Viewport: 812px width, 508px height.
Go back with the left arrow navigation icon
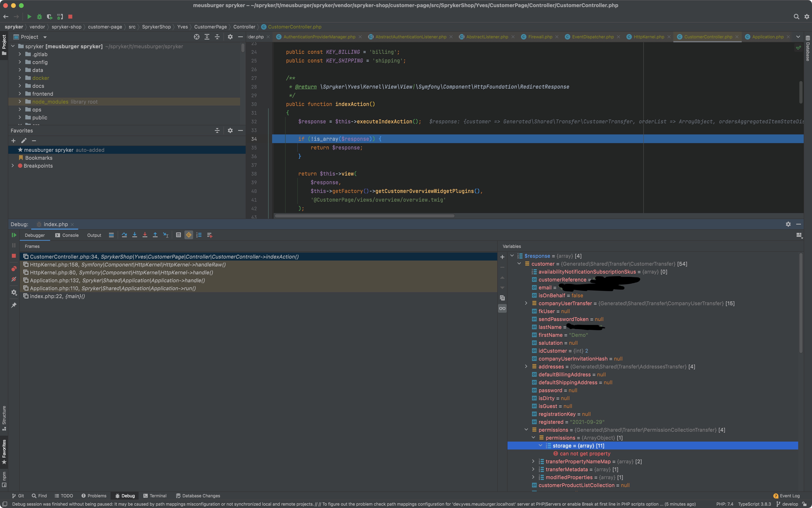[x=6, y=16]
